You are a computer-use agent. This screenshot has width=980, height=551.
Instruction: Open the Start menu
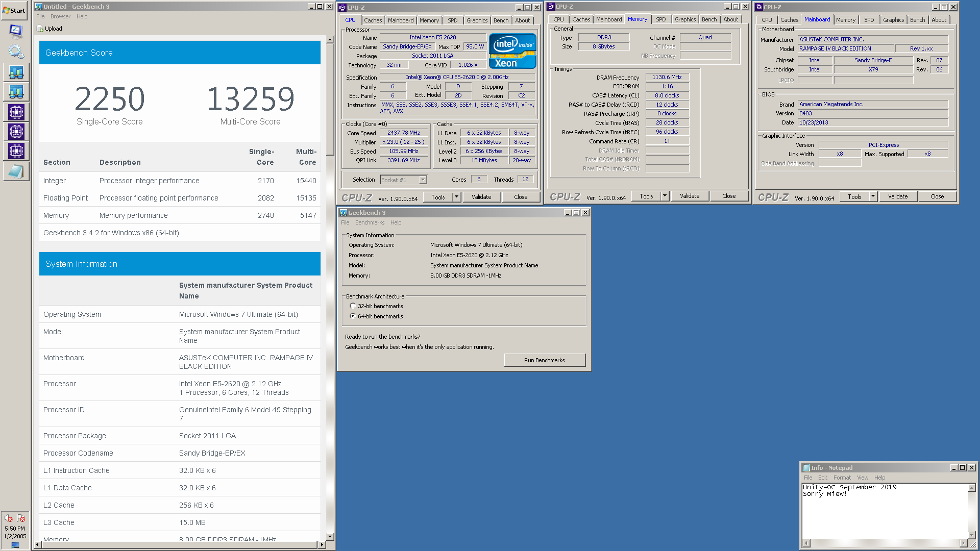(14, 10)
